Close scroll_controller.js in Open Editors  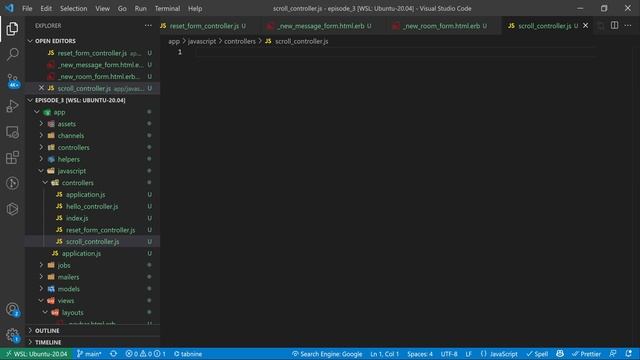41,88
